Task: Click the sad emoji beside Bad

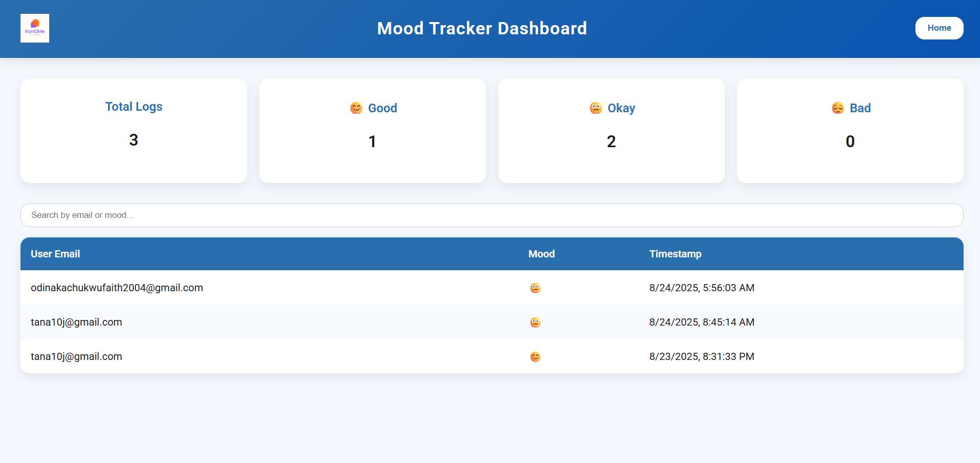Action: [838, 108]
